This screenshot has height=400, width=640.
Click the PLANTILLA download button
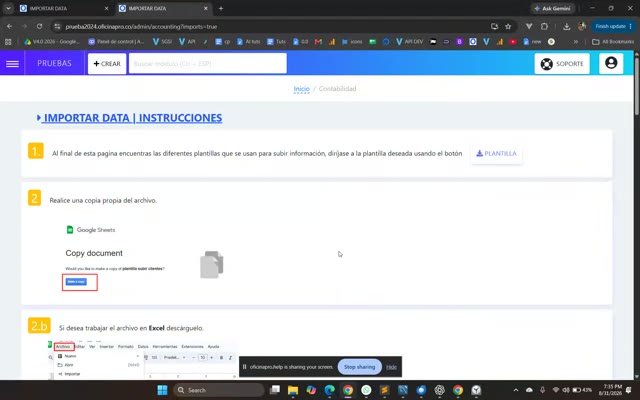496,153
